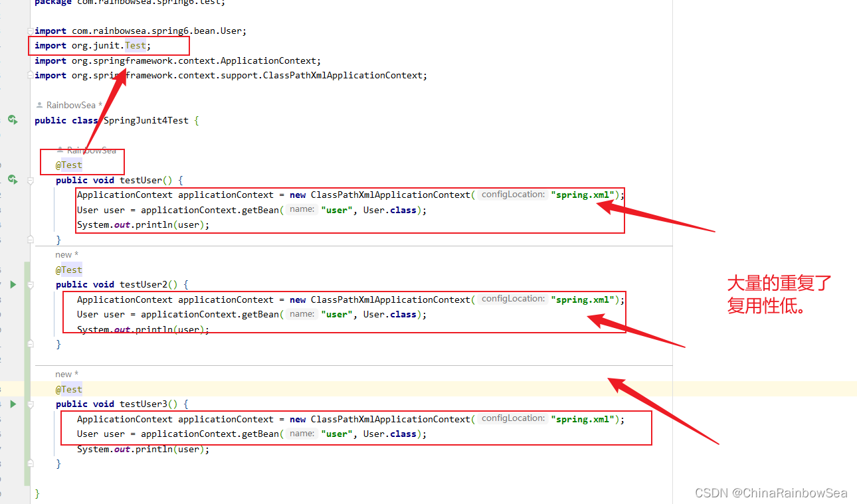Viewport: 857px width, 504px height.
Task: Fold testUser2 method at its declaration
Action: [30, 285]
